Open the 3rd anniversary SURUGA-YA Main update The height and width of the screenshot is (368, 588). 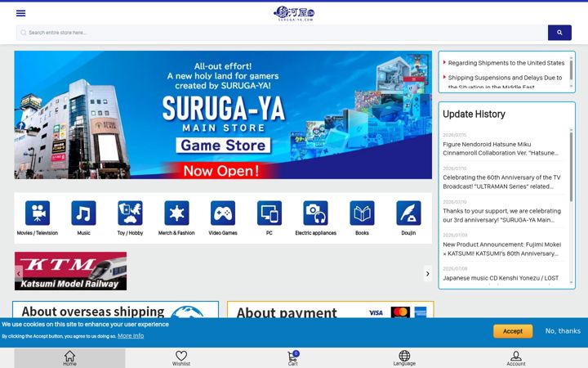[x=502, y=216]
